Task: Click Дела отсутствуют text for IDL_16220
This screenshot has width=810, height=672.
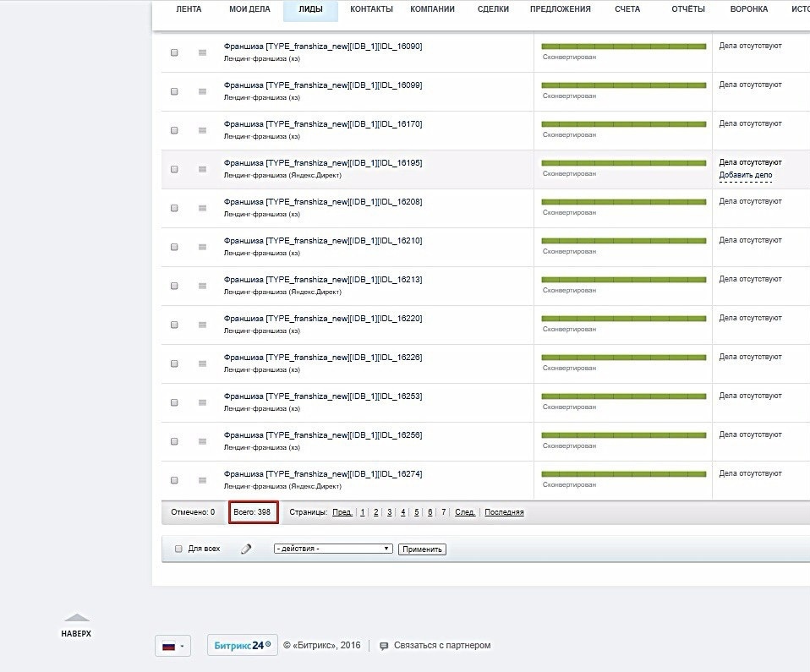Action: coord(750,318)
